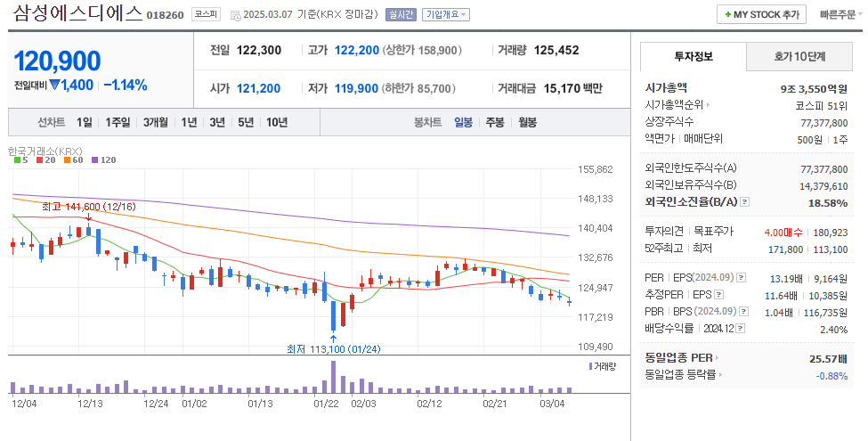Select the 3개월 line chart period
Viewport: 868px width, 441px height.
pos(156,122)
